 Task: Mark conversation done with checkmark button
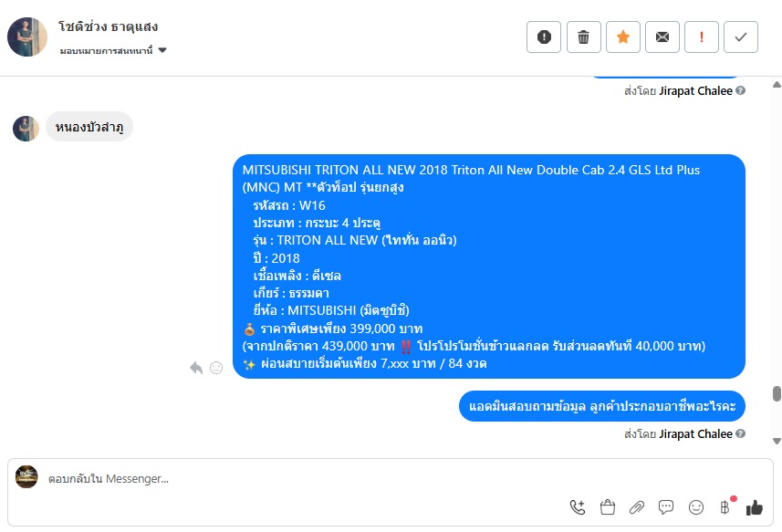pos(741,37)
